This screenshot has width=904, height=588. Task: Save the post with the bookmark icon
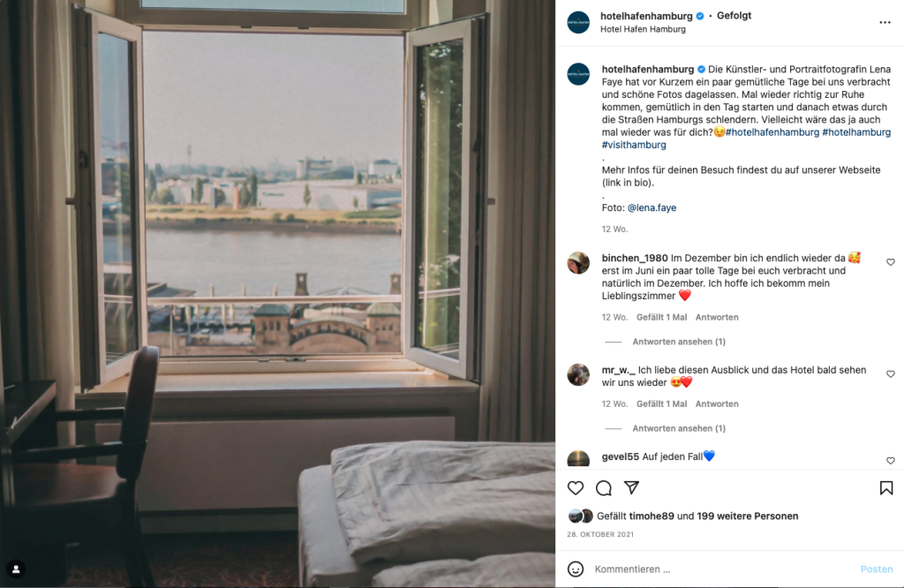[886, 488]
